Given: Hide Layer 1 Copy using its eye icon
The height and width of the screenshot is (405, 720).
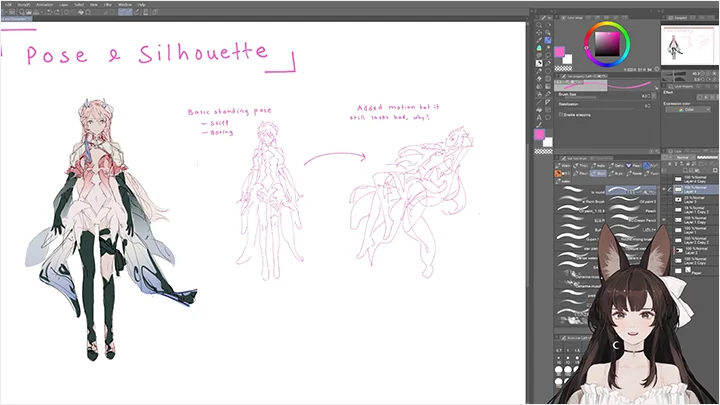Looking at the screenshot, I should coord(664,220).
